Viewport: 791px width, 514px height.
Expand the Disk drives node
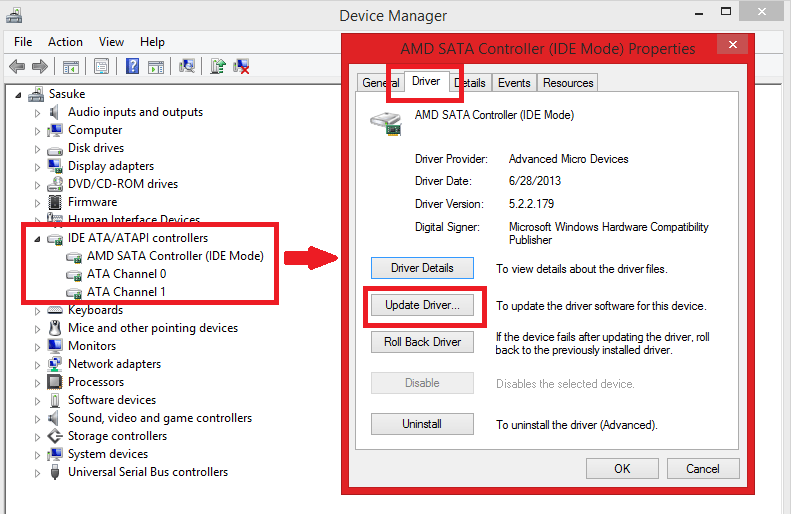coord(38,149)
